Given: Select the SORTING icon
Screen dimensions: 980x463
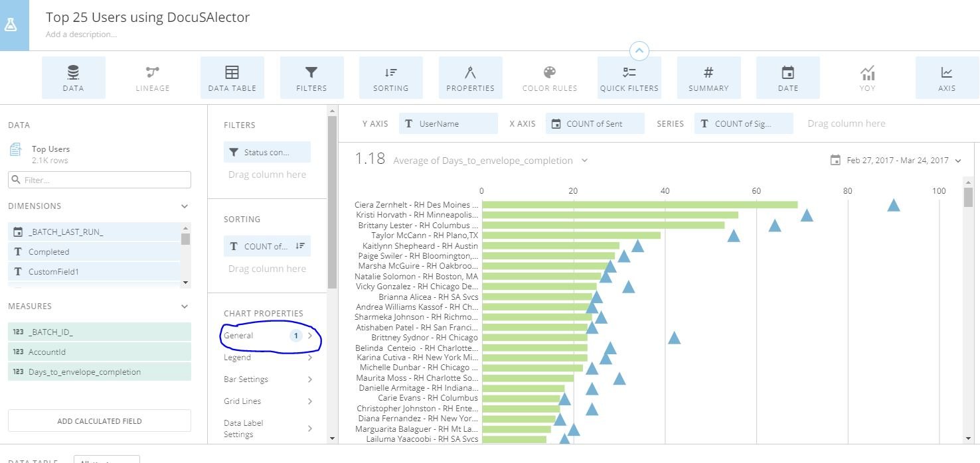Looking at the screenshot, I should click(390, 76).
